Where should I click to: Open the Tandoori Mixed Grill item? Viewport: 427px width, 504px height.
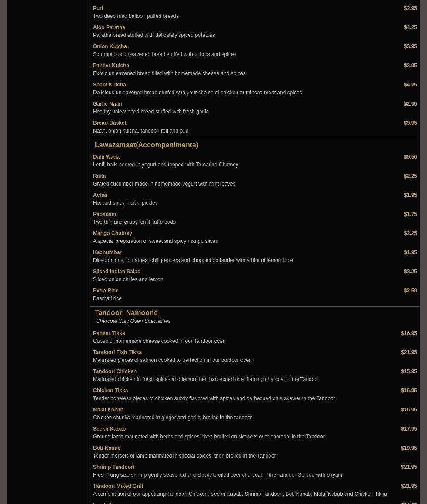[118, 486]
